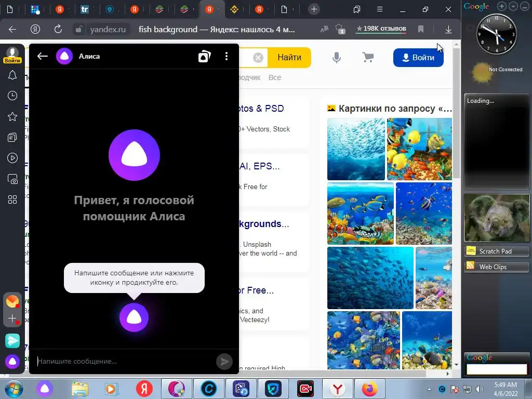Click the profile avatar labeled Войти in sidebar

pos(12,55)
